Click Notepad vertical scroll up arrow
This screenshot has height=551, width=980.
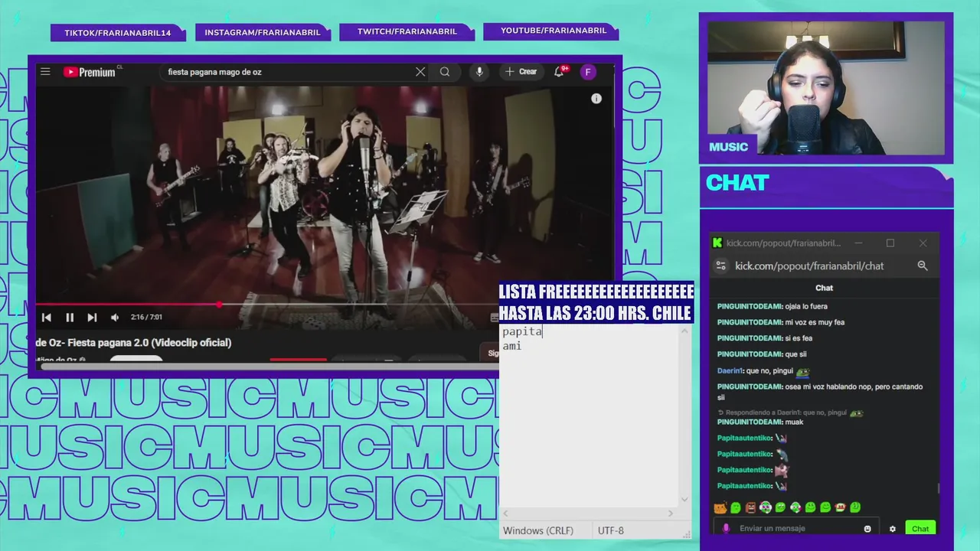tap(684, 331)
